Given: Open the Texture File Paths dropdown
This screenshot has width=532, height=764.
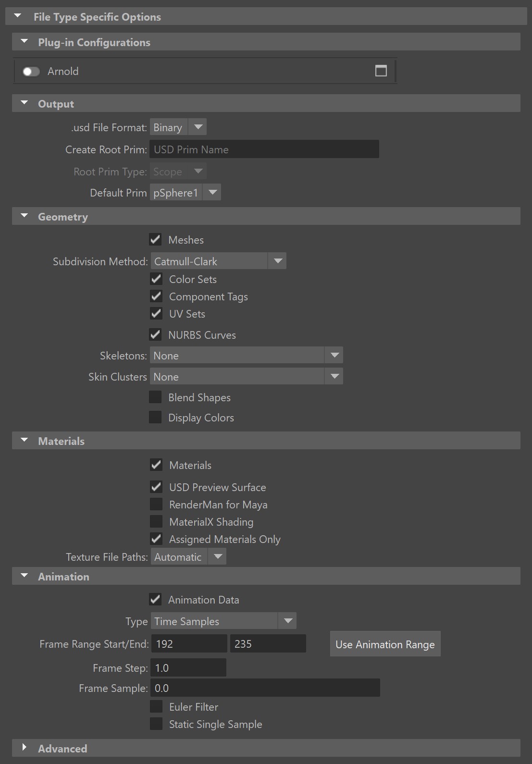Looking at the screenshot, I should (188, 557).
